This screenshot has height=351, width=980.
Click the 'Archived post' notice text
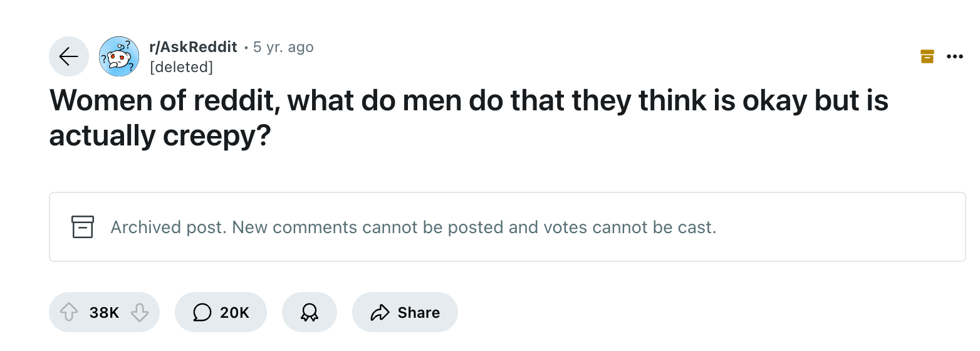click(x=167, y=227)
